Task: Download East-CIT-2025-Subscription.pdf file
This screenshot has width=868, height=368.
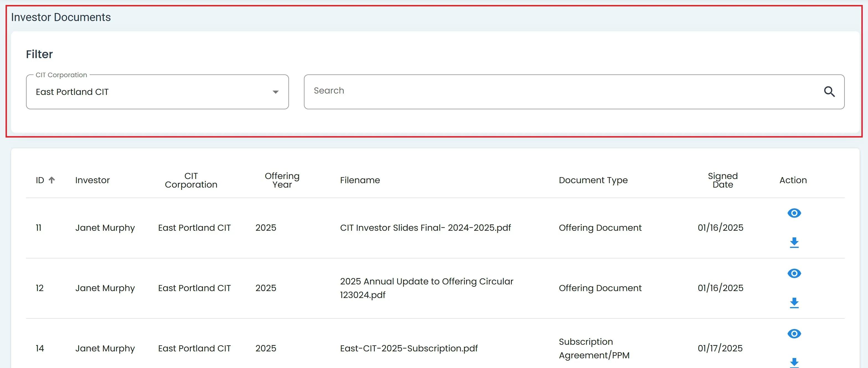Action: (x=794, y=362)
